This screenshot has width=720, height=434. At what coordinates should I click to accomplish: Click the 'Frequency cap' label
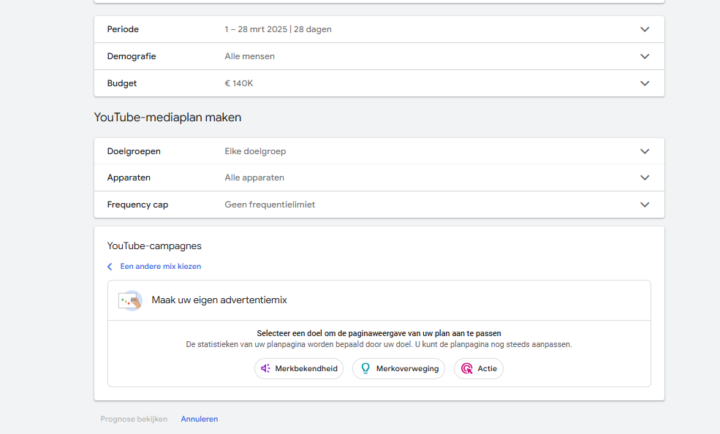138,205
